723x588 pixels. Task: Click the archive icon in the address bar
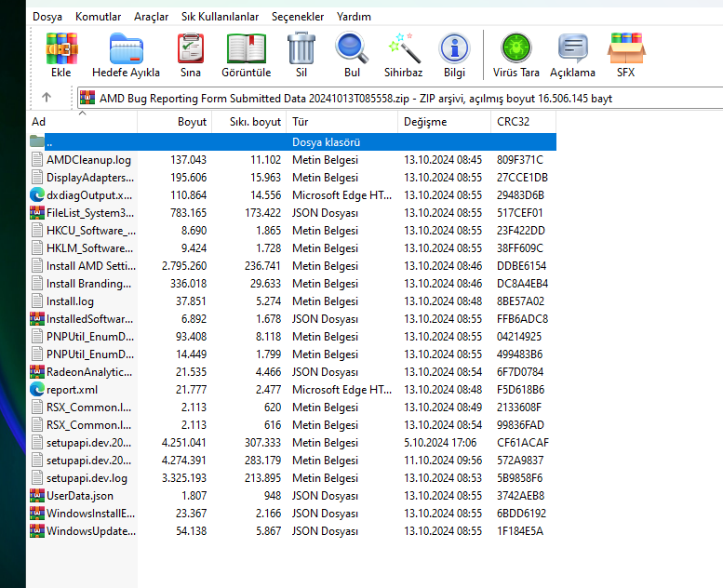87,98
